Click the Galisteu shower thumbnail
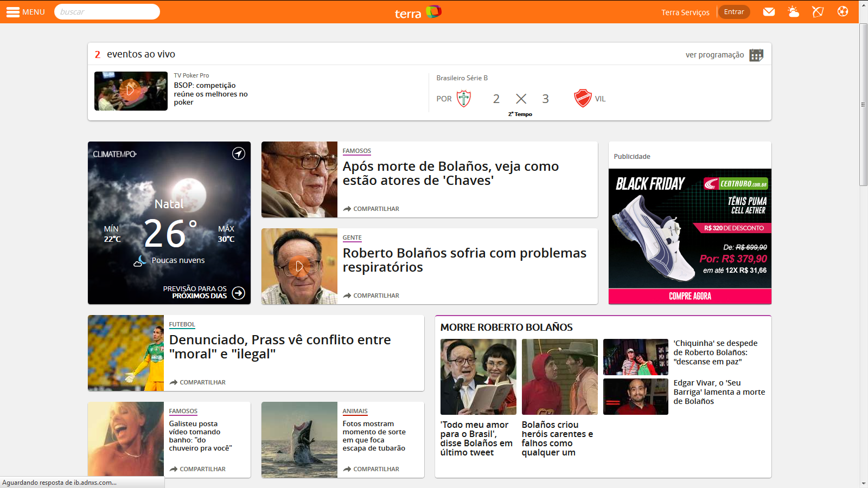The width and height of the screenshot is (868, 488). pyautogui.click(x=126, y=440)
